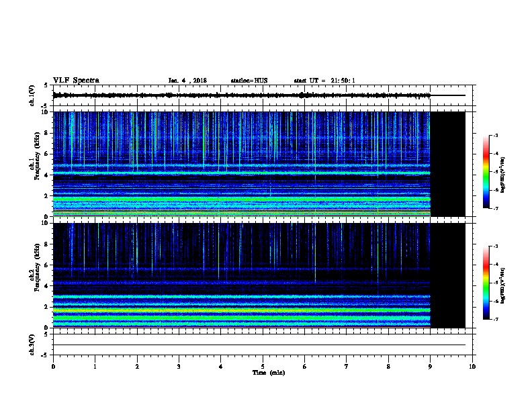532x411 pixels.
Task: Click the ch.2 "Frequency (kHz)" axis label
Action: click(x=37, y=267)
